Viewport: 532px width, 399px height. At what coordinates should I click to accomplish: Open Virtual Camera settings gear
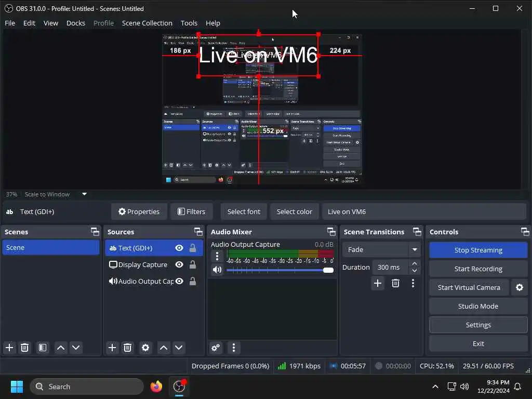click(x=520, y=287)
